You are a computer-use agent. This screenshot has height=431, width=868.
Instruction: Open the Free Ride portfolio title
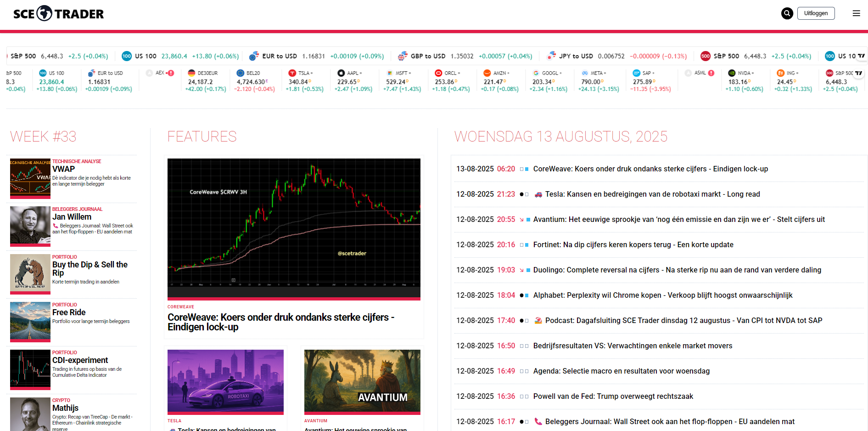69,312
